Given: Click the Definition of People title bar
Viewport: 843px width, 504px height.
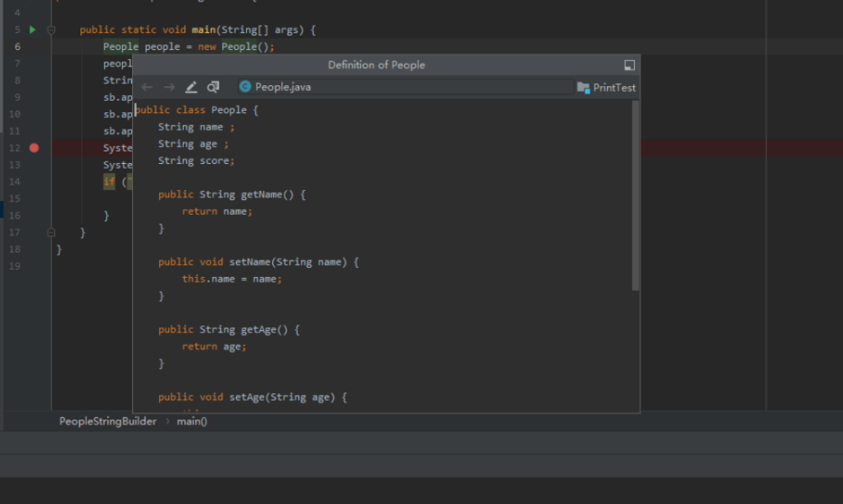Looking at the screenshot, I should 376,66.
